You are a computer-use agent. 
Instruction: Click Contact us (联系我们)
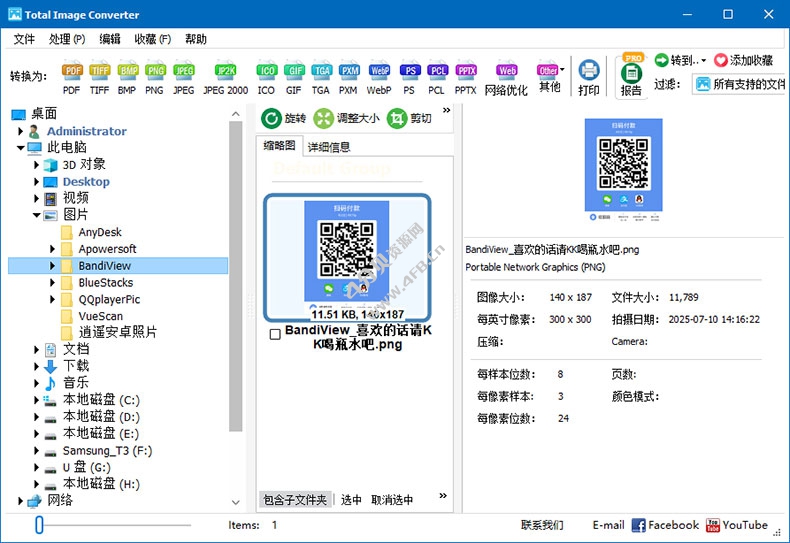542,525
